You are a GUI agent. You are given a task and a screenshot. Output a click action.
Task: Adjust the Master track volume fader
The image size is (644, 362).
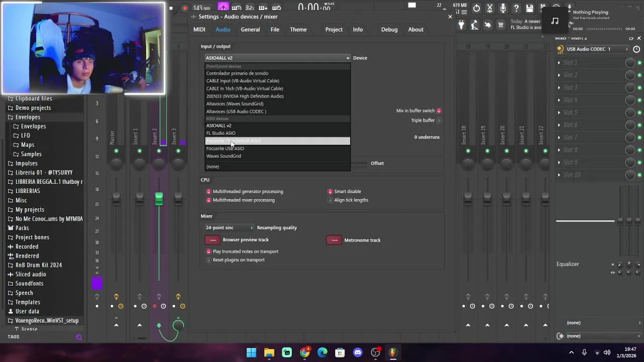click(116, 199)
